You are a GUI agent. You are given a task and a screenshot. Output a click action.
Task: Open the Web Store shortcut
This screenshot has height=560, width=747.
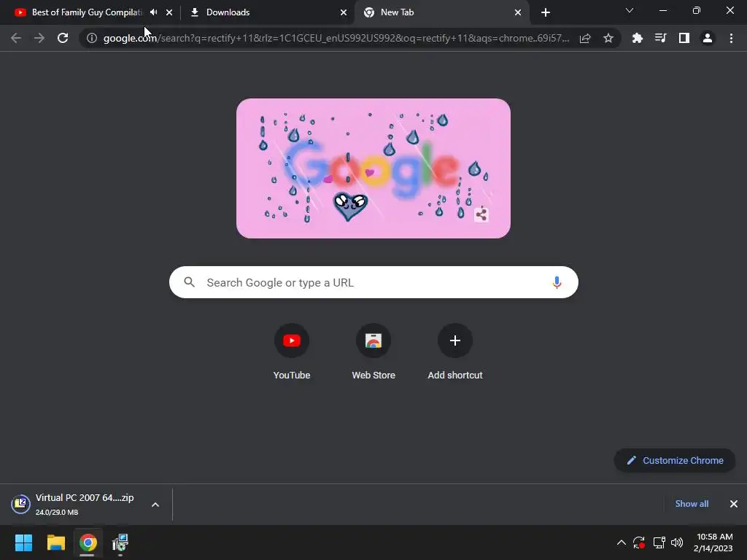pyautogui.click(x=373, y=351)
